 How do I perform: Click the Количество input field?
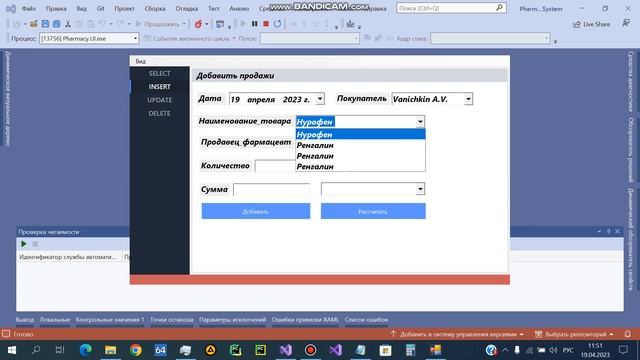(275, 166)
